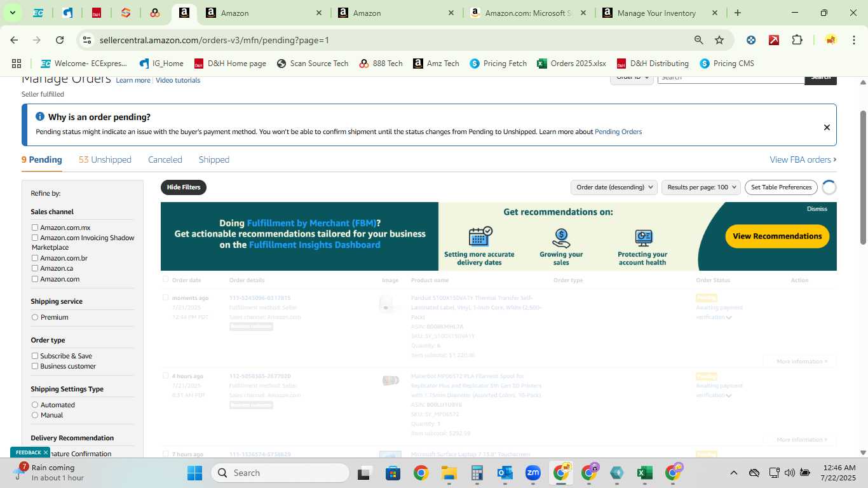Check the Amazon.com.mx sales channel
Screen dimensions: 868x488
pyautogui.click(x=35, y=227)
